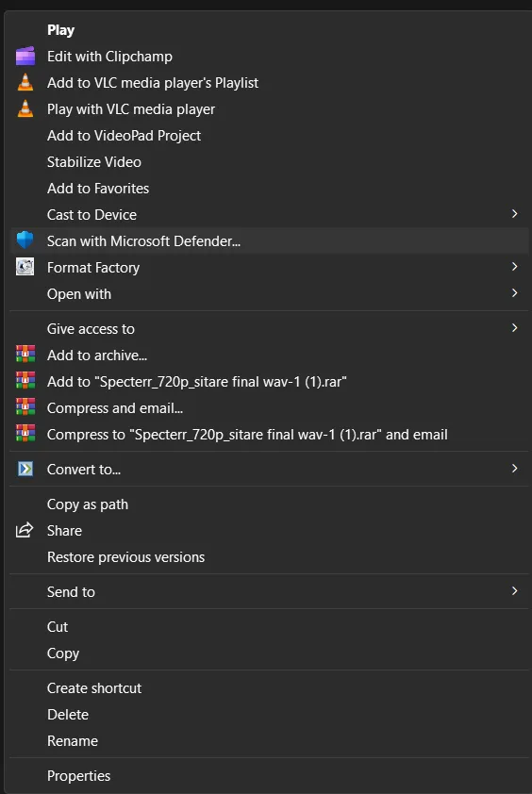Click WinRAR icon next to Add to "Specterr...rar"
Viewport: 532px width, 794px height.
25,381
